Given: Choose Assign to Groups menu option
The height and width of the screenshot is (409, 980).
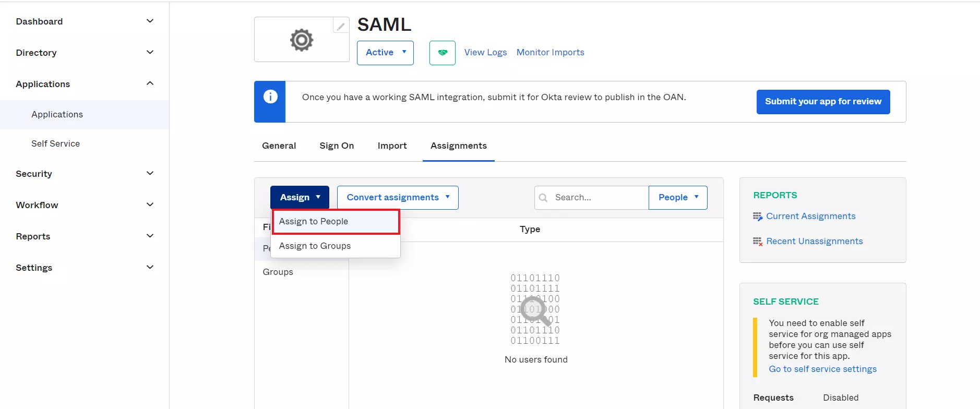Looking at the screenshot, I should click(336, 246).
